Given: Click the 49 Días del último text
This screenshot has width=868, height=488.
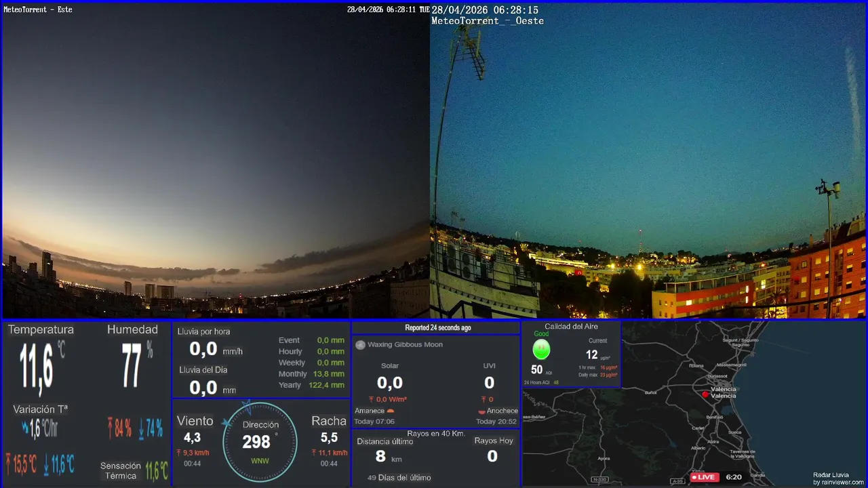Looking at the screenshot, I should 399,478.
